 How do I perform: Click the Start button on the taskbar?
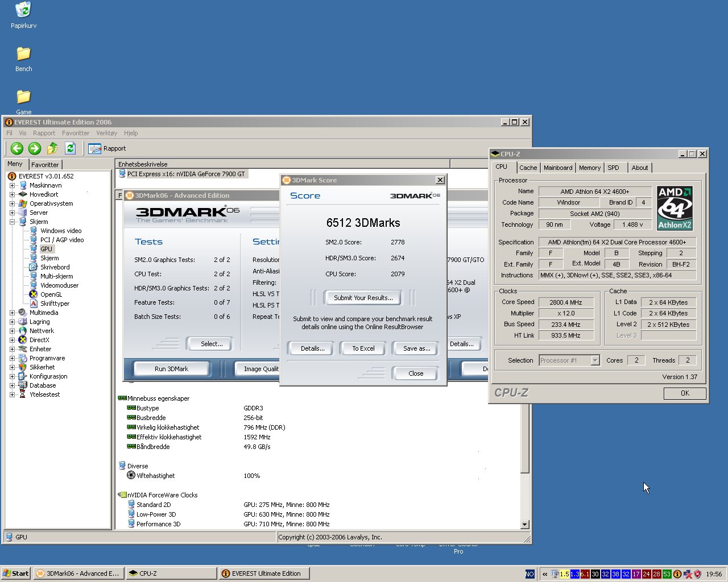click(16, 573)
